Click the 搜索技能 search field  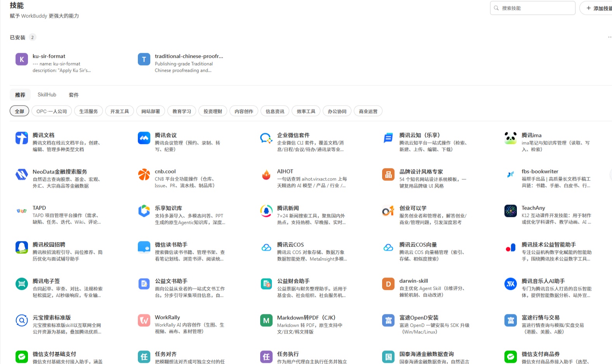click(532, 8)
